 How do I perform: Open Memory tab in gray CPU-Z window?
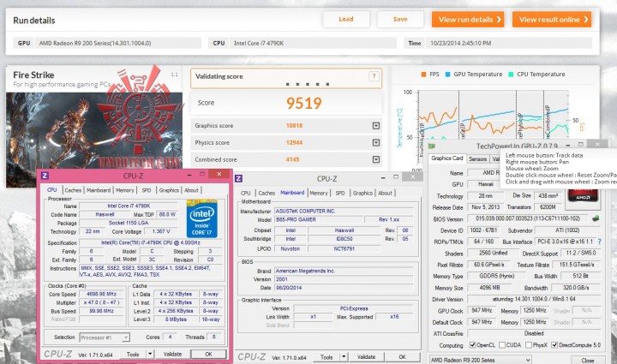click(318, 193)
